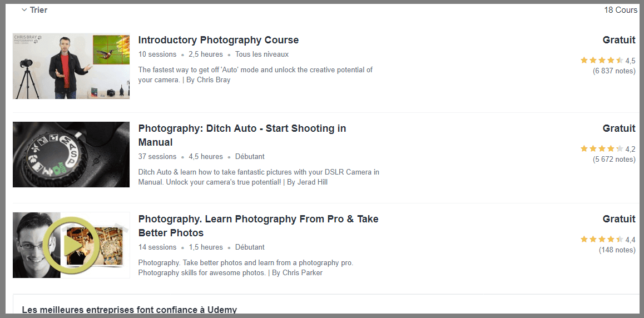The width and height of the screenshot is (644, 318).
Task: Click Gratuit price of Chris Parker course
Action: click(x=618, y=219)
